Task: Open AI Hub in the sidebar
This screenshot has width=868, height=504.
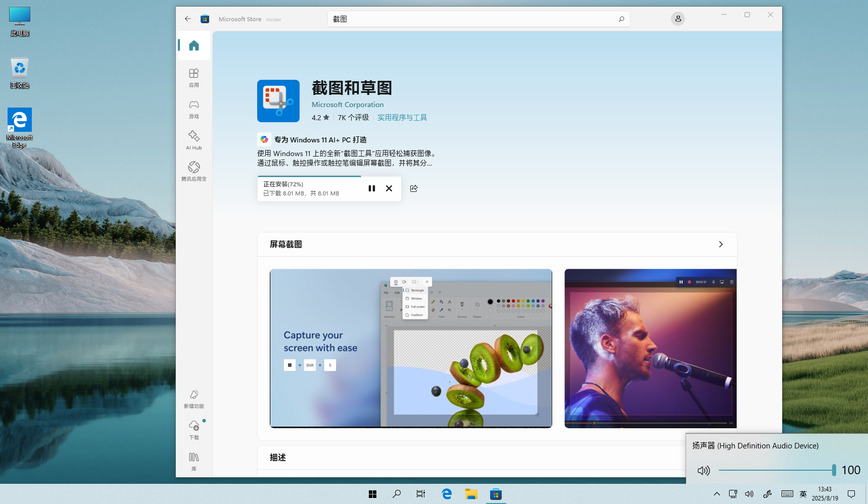Action: point(194,140)
